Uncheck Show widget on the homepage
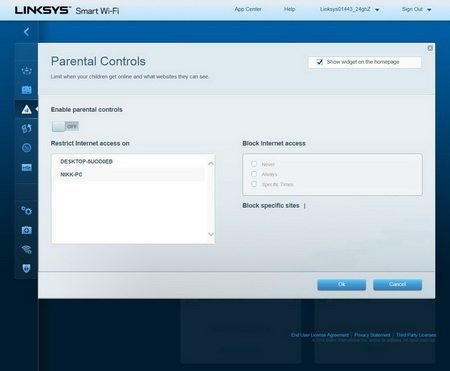The image size is (450, 371). [x=319, y=62]
